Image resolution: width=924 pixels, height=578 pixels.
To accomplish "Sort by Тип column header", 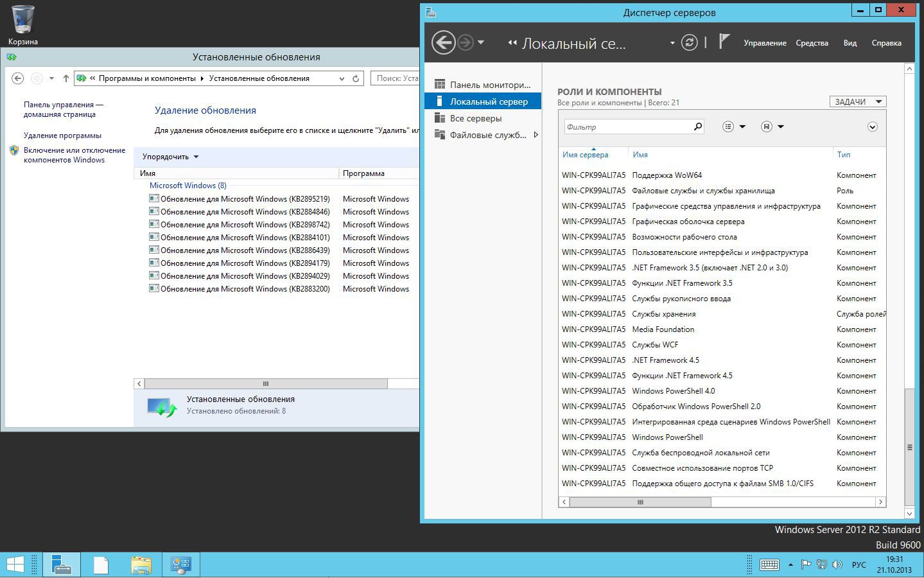I will click(x=843, y=154).
